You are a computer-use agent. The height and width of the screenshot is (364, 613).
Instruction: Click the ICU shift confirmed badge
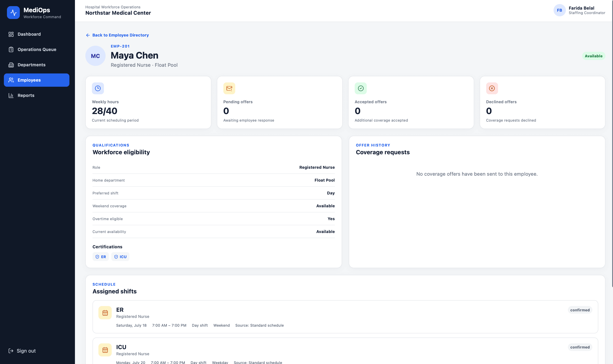tap(580, 347)
